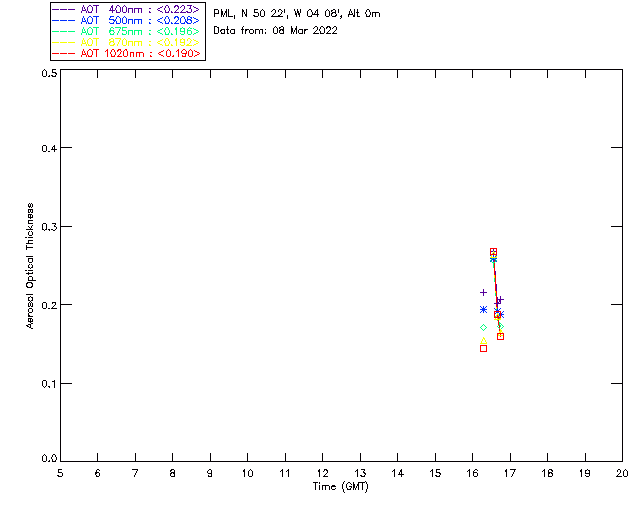Screen dimensions: 640x512
Task: Click the x-axis tick label 18
Action: point(547,473)
